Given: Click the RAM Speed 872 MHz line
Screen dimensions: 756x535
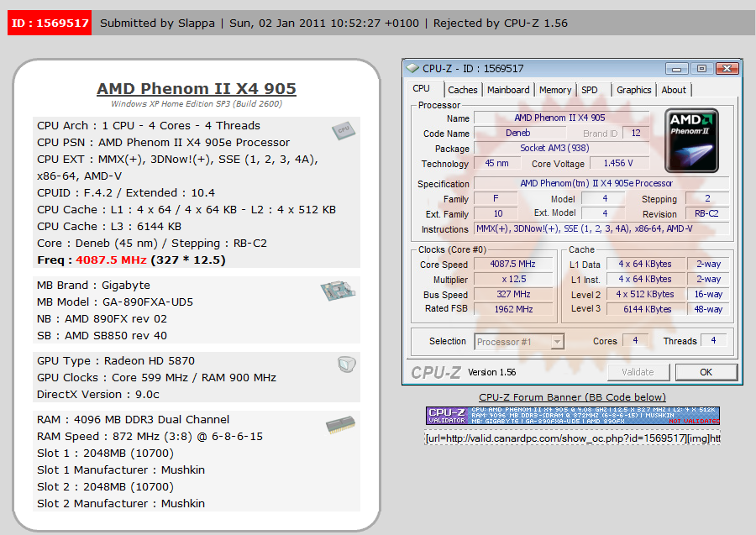Looking at the screenshot, I should (150, 437).
